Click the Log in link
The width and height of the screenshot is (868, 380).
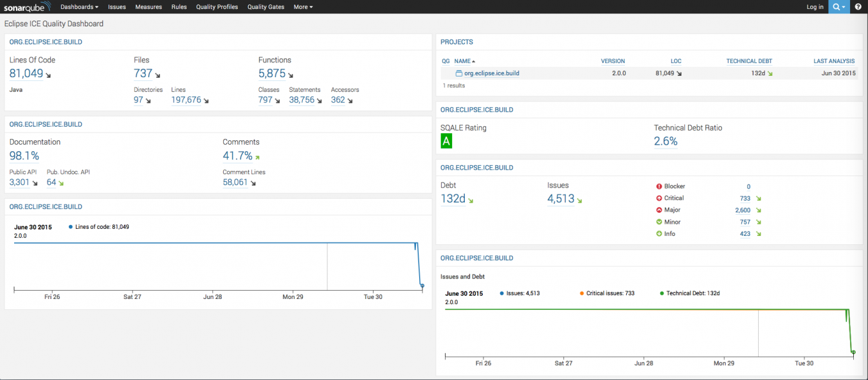pos(815,7)
